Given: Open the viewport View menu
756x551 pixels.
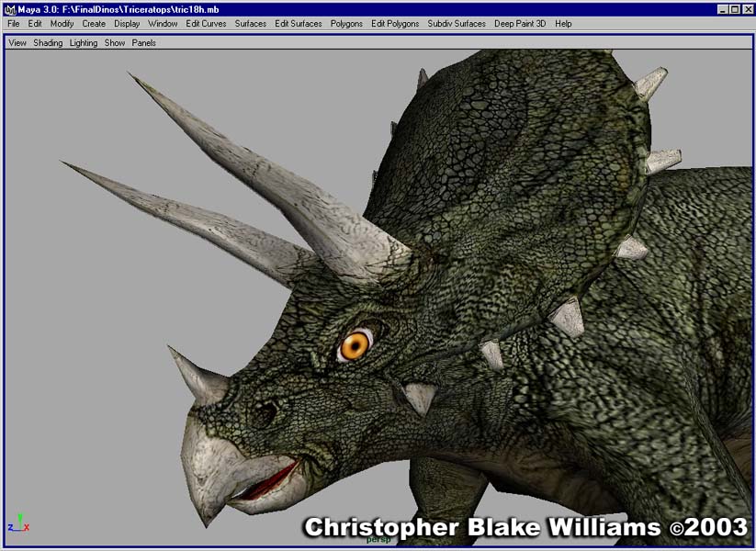Looking at the screenshot, I should [17, 43].
